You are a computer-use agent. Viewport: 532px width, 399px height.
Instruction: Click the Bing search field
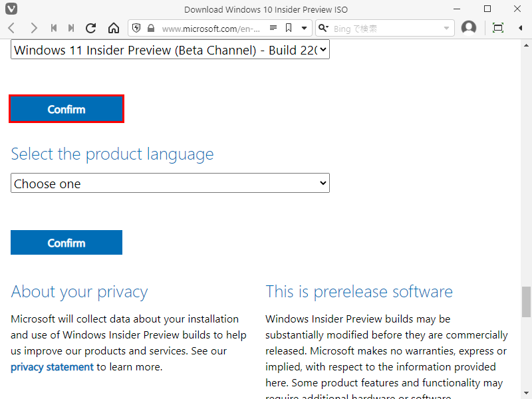pos(386,29)
